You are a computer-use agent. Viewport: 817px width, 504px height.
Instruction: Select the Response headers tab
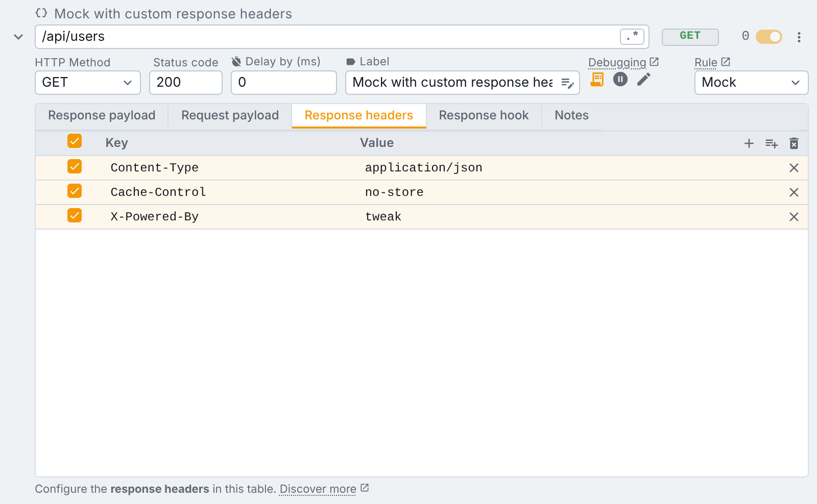[x=359, y=116]
